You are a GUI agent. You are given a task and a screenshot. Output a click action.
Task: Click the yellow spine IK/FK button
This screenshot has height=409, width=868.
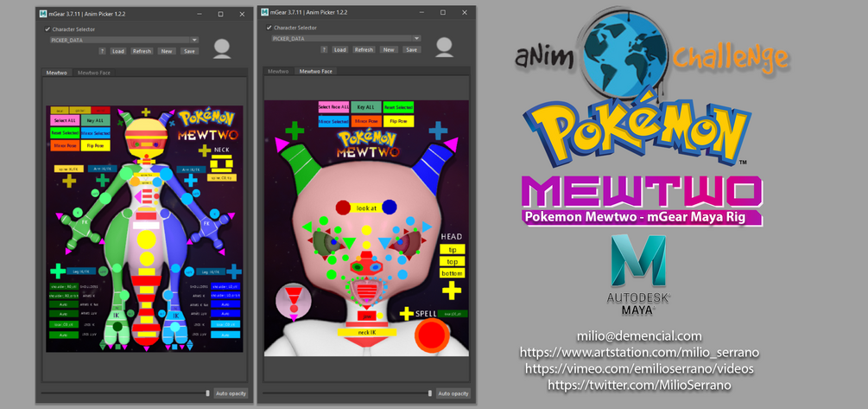coord(68,169)
